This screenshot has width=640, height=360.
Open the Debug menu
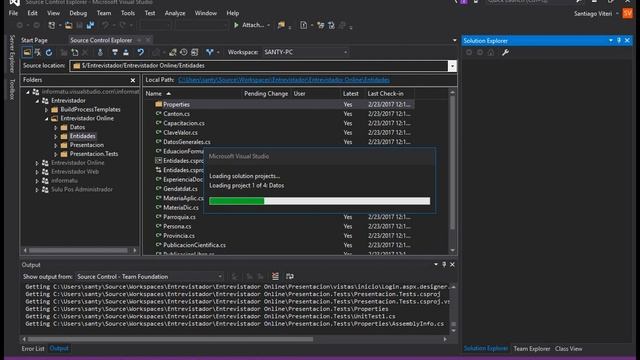78,13
